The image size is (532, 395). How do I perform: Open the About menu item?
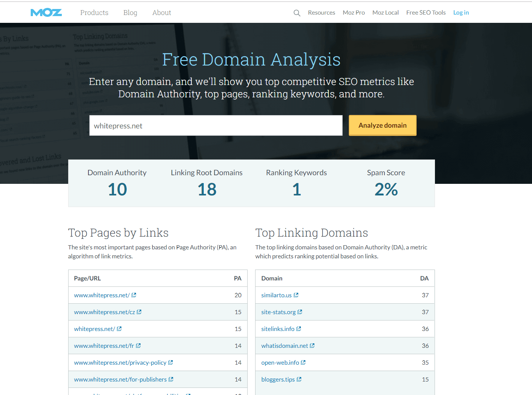pos(161,13)
